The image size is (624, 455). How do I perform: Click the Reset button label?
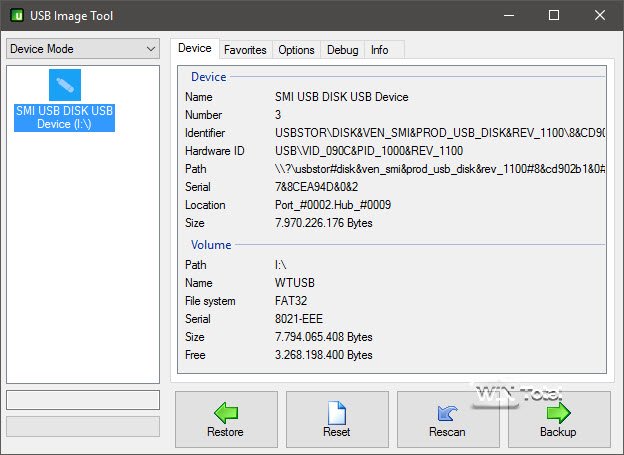pyautogui.click(x=337, y=432)
